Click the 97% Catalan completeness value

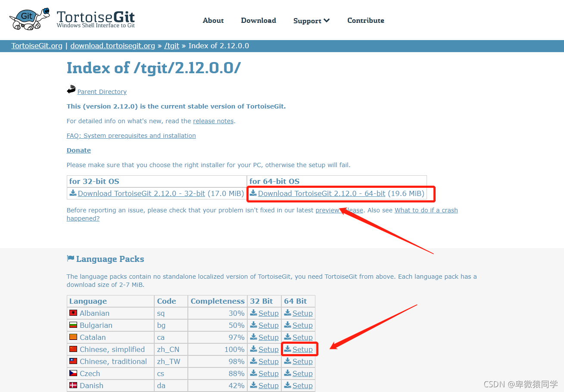[x=237, y=337]
